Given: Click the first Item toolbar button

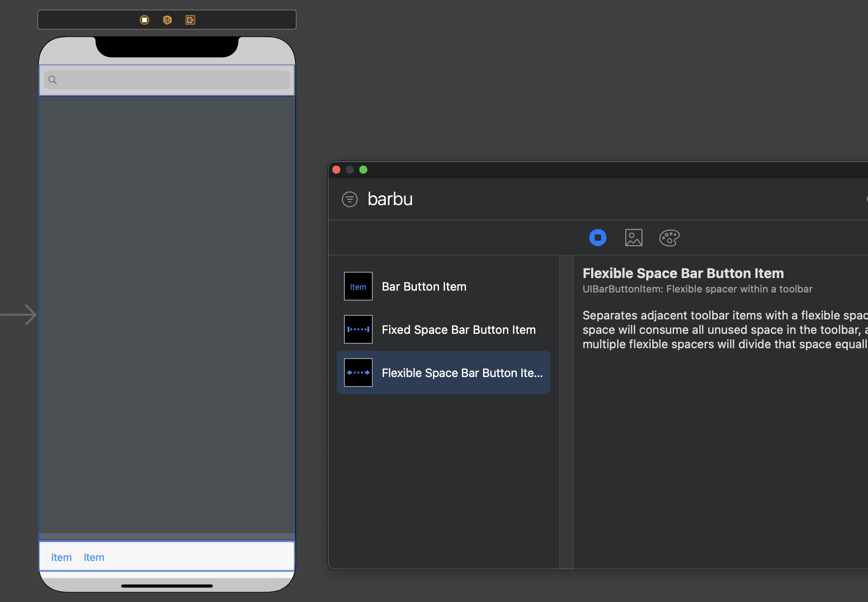Looking at the screenshot, I should tap(61, 557).
